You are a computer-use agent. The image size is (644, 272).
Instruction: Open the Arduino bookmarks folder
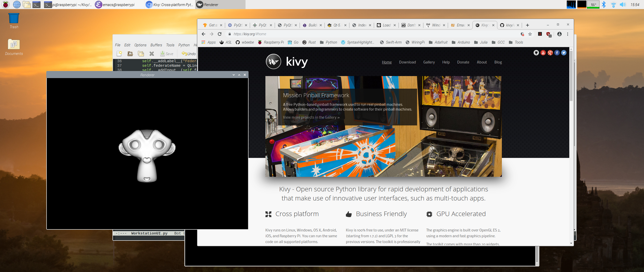click(x=461, y=42)
